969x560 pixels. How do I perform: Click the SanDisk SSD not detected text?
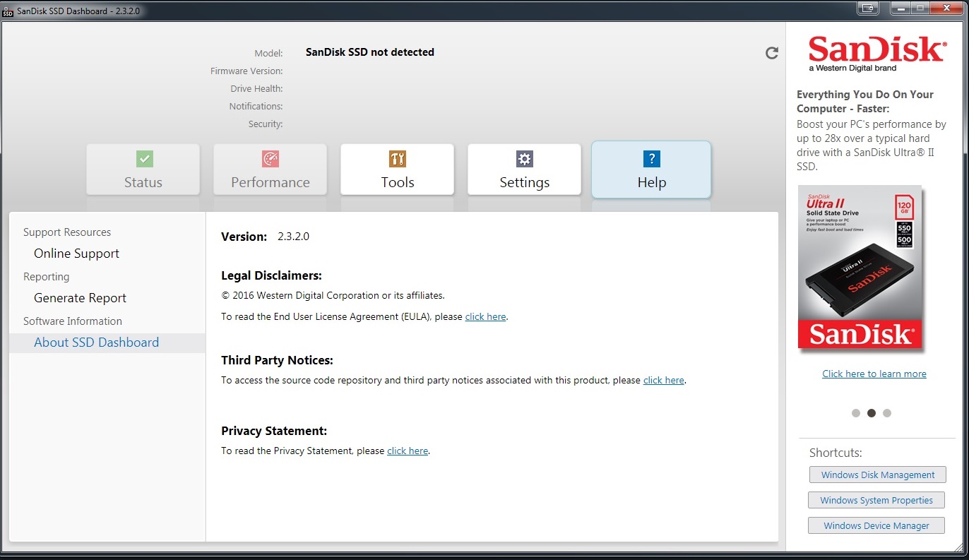[370, 52]
